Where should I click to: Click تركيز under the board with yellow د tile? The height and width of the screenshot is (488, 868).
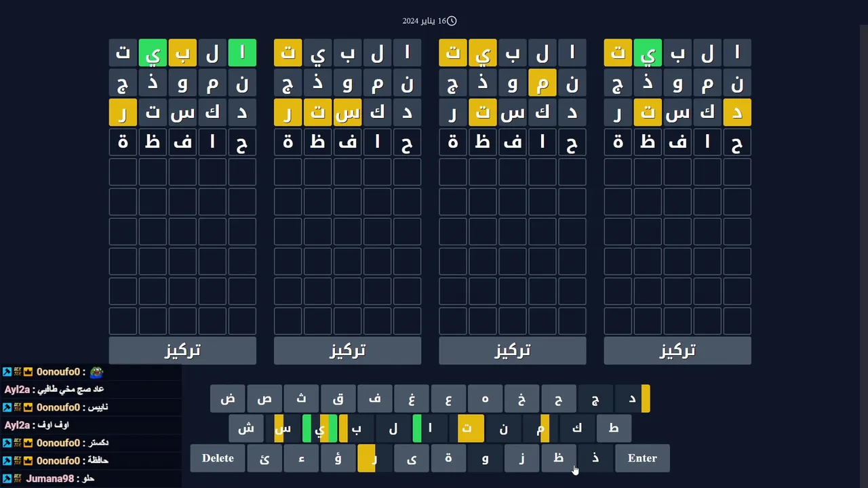tap(677, 350)
